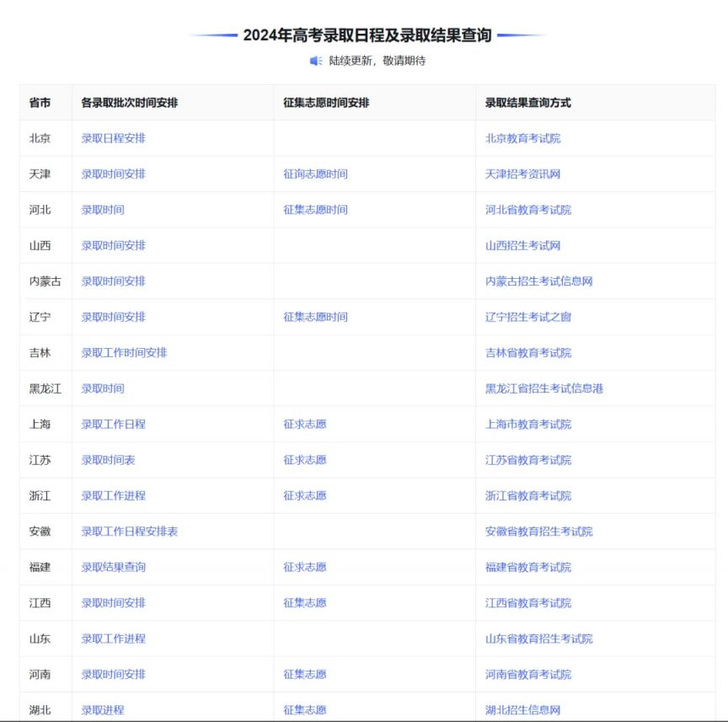Visit 江西省教育考试院 link
This screenshot has width=728, height=722.
tap(528, 603)
